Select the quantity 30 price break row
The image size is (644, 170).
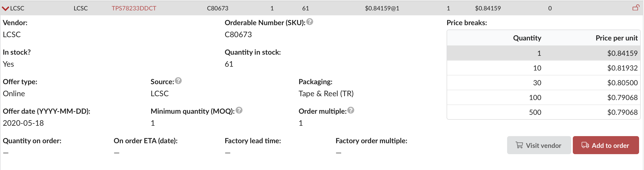tap(543, 83)
